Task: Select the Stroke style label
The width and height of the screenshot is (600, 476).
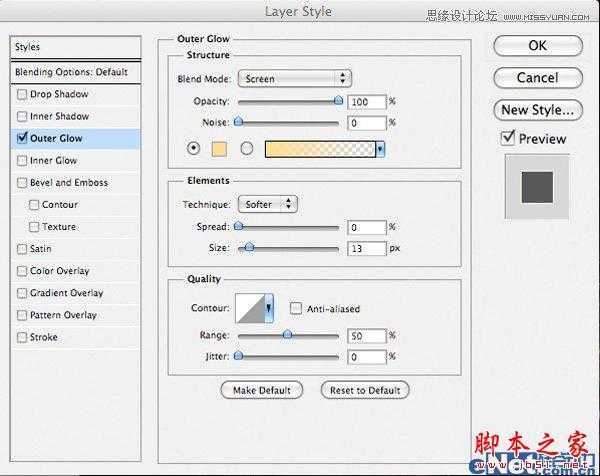Action: [44, 337]
